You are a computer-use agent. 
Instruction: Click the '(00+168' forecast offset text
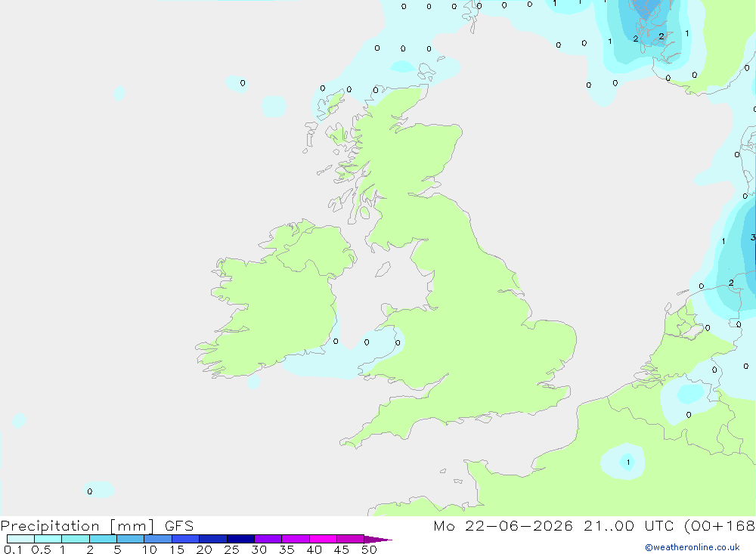[x=720, y=525]
